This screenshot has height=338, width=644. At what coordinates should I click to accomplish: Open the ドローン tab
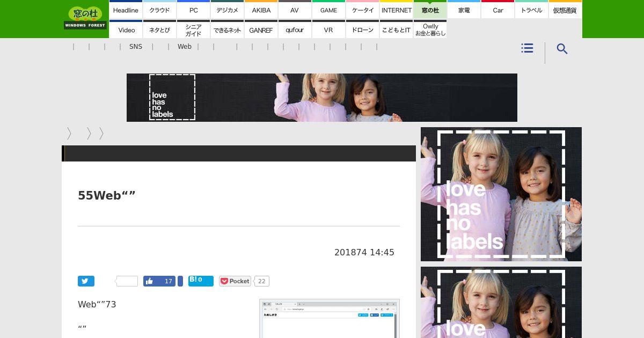point(362,30)
